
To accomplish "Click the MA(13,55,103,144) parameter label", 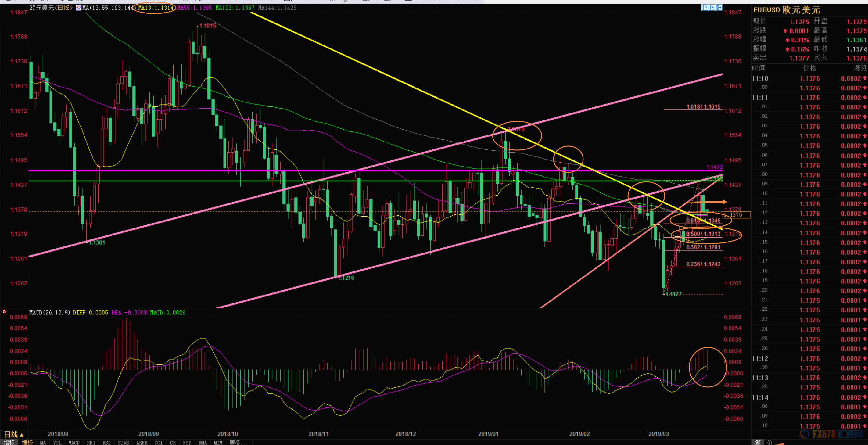I will (109, 8).
